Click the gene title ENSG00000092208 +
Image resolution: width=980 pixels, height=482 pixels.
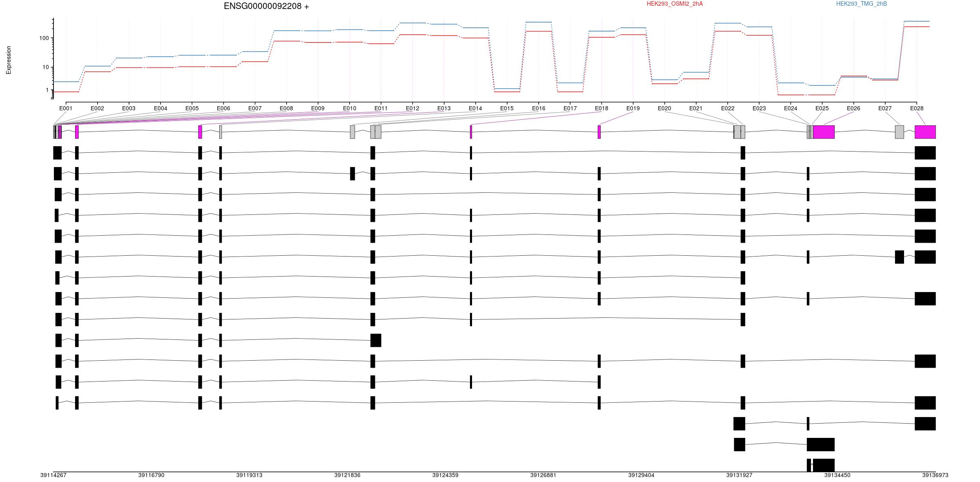pyautogui.click(x=266, y=6)
